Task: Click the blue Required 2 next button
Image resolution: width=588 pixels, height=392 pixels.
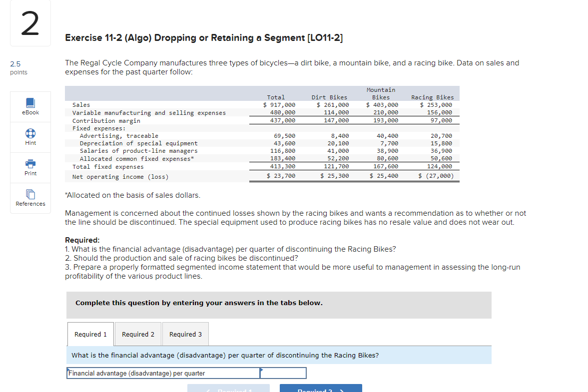Action: pos(321,389)
